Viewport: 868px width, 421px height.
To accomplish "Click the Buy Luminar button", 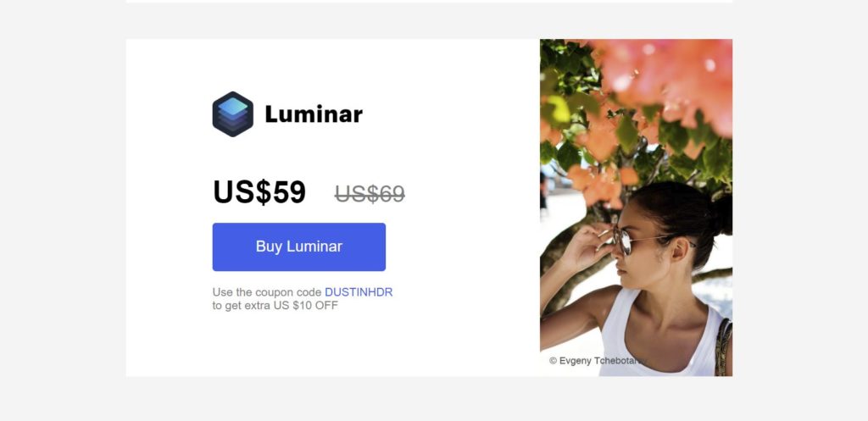I will pos(299,247).
